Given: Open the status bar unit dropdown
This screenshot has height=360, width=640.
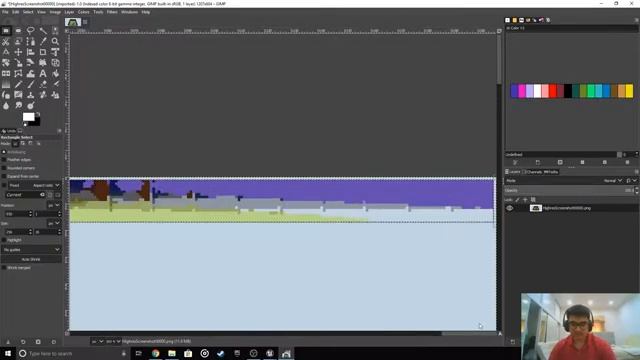Looking at the screenshot, I should [97, 341].
